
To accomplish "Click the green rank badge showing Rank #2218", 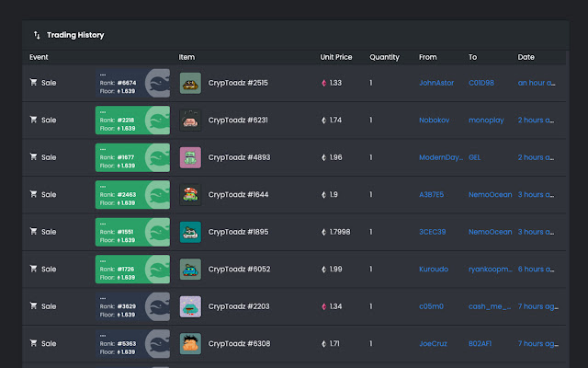I will tap(132, 120).
